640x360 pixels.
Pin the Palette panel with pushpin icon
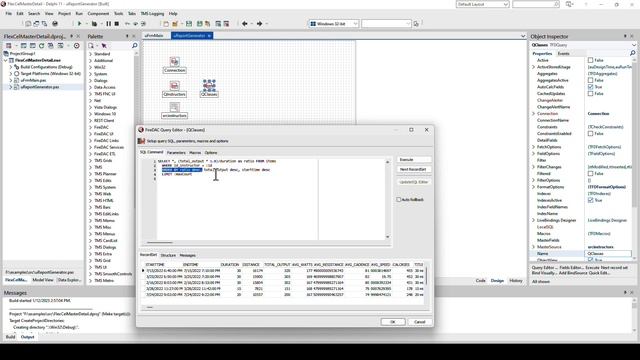(127, 36)
